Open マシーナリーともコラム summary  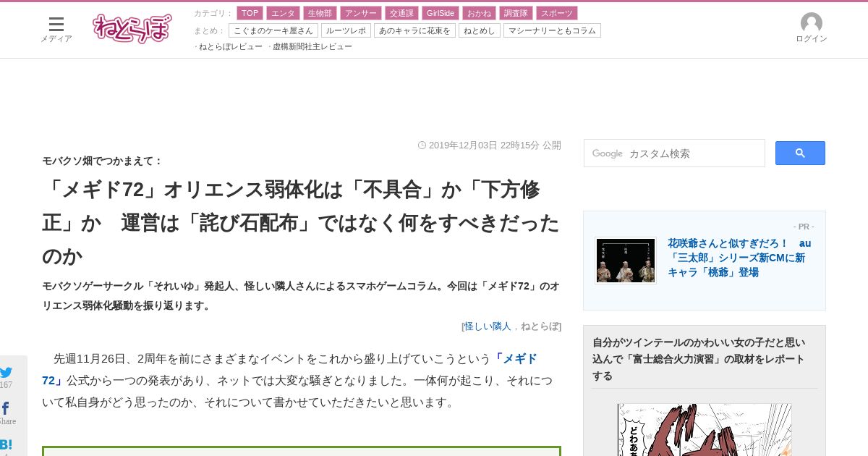tap(552, 30)
